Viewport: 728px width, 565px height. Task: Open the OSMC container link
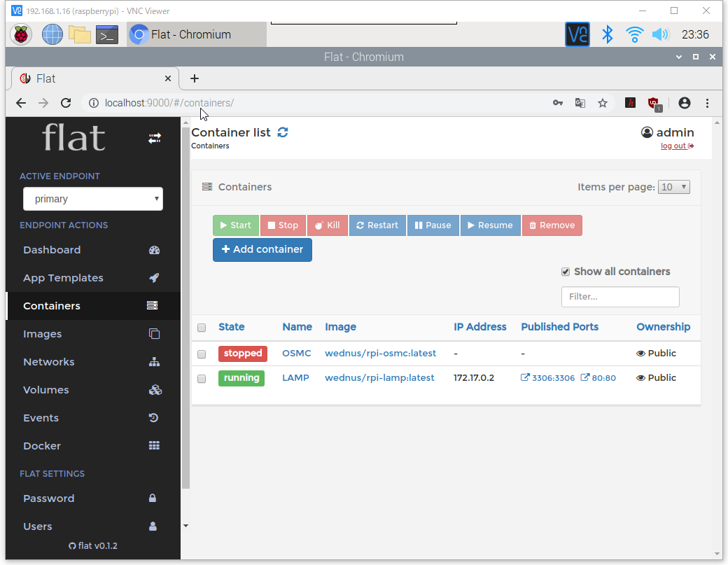click(x=297, y=354)
